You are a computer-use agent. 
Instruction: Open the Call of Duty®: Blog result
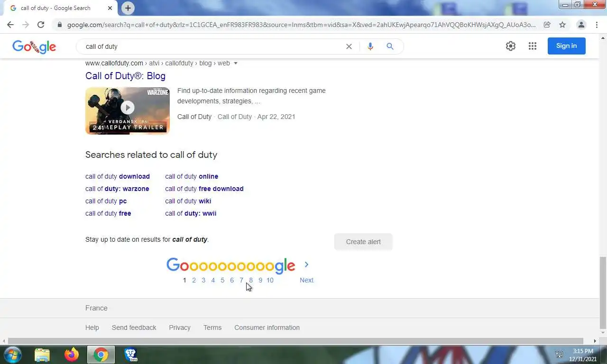(125, 76)
